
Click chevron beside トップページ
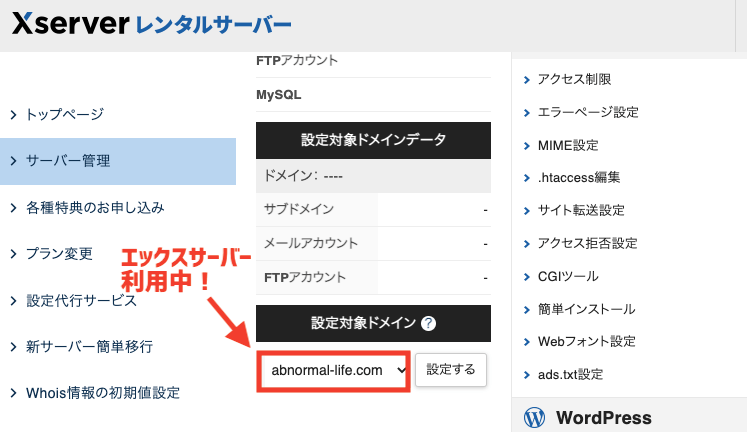click(x=13, y=115)
